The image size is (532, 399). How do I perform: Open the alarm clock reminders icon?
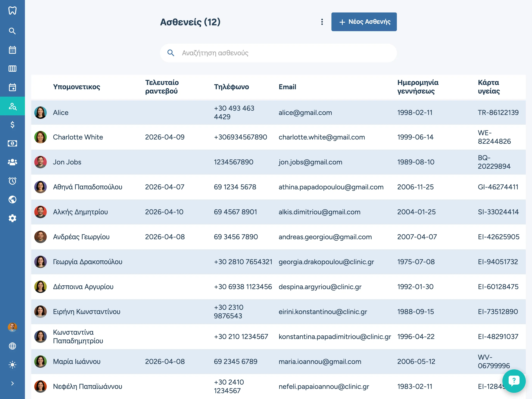12,181
